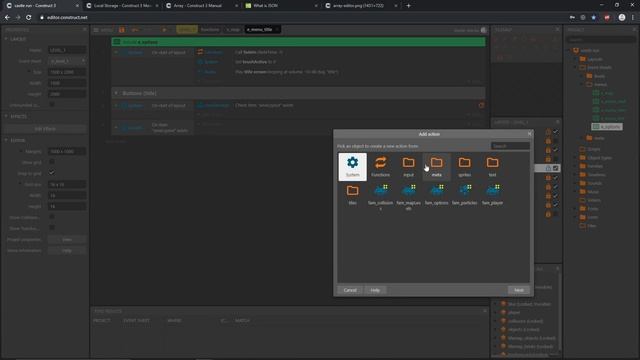Open the text folder in Add action dialog
The width and height of the screenshot is (640, 360).
[492, 167]
